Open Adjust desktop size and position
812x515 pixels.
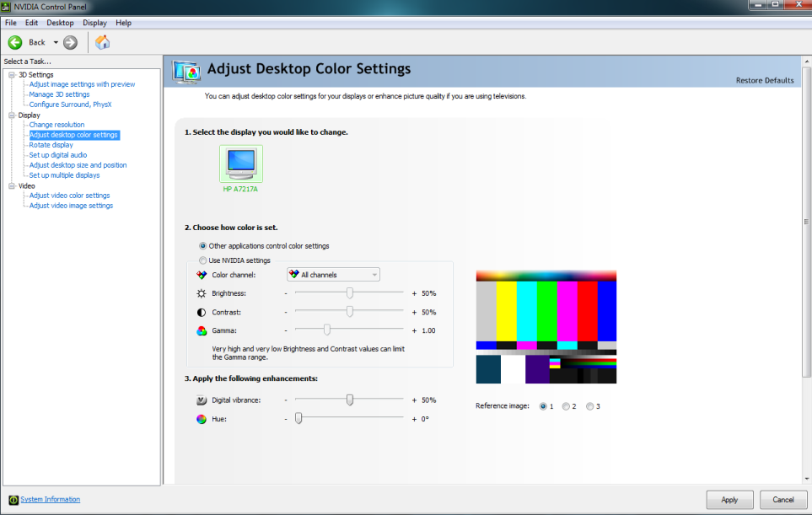pos(78,165)
